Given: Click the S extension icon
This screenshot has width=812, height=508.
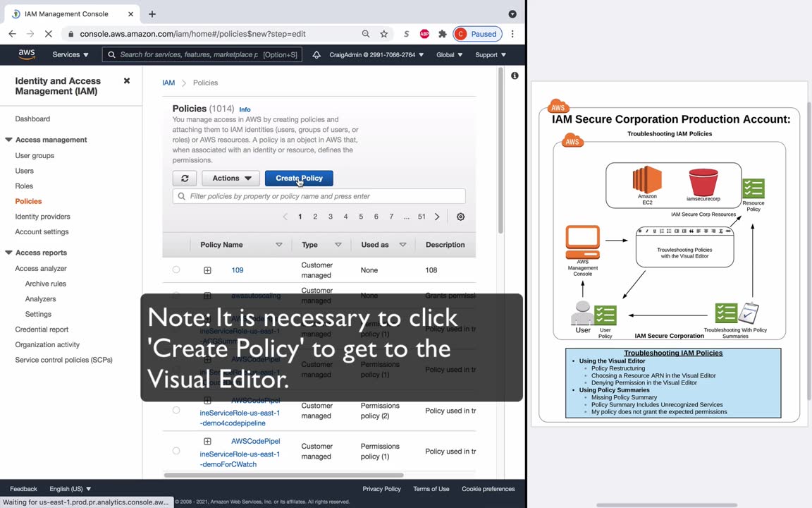Looking at the screenshot, I should point(407,34).
